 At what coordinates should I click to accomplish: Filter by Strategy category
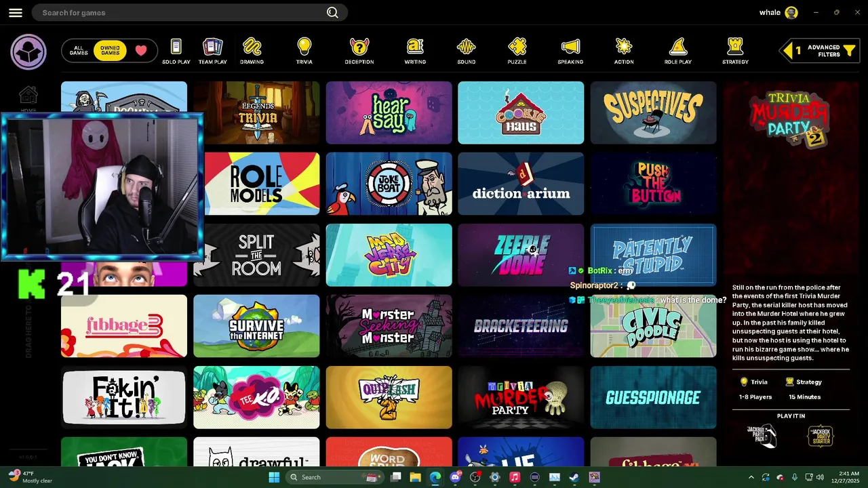[735, 52]
